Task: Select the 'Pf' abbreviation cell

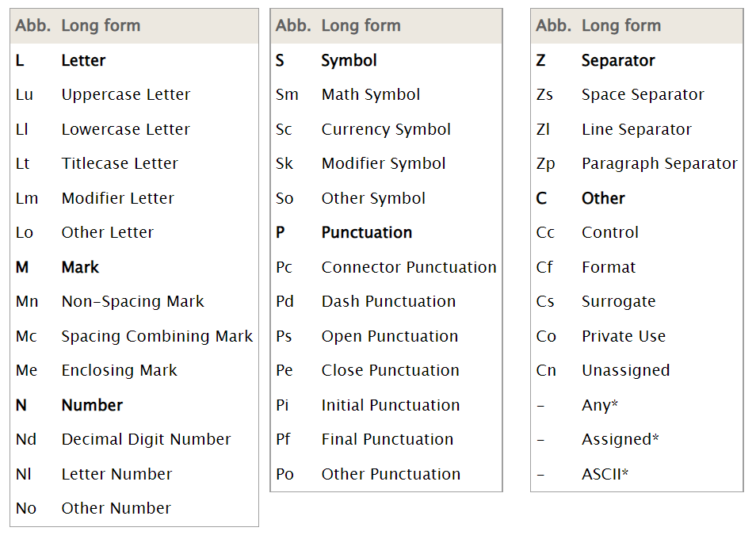Action: point(284,440)
